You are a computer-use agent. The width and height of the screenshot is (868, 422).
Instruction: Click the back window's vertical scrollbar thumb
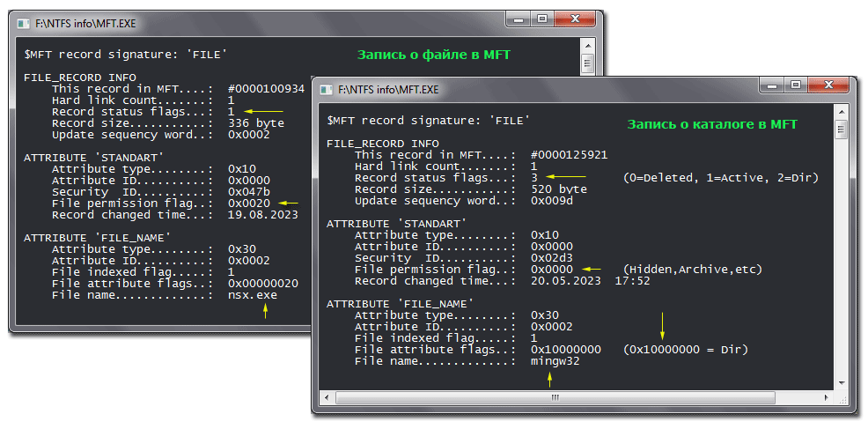(588, 63)
